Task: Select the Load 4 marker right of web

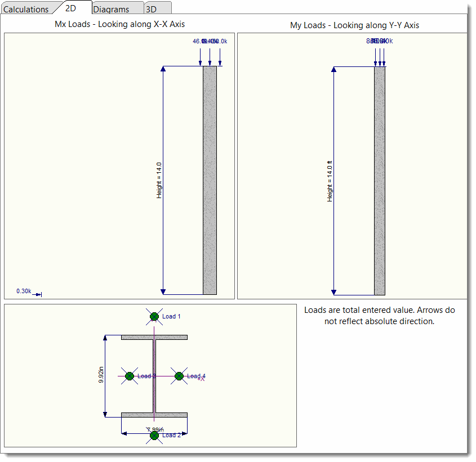Action: point(179,376)
